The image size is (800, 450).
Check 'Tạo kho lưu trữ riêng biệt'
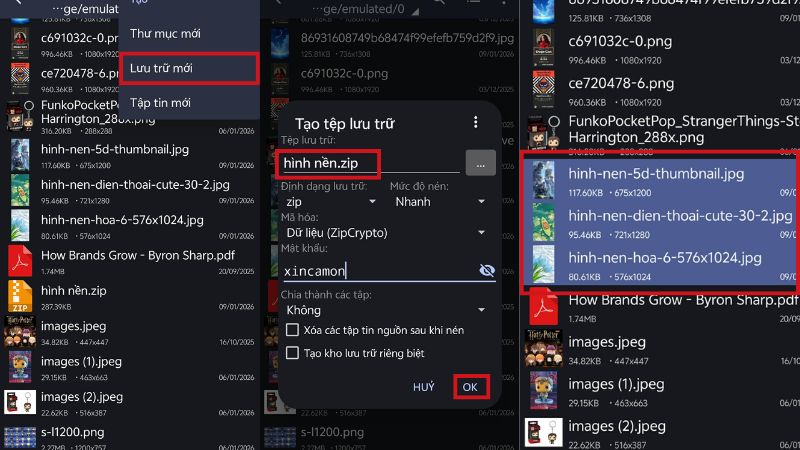(292, 353)
